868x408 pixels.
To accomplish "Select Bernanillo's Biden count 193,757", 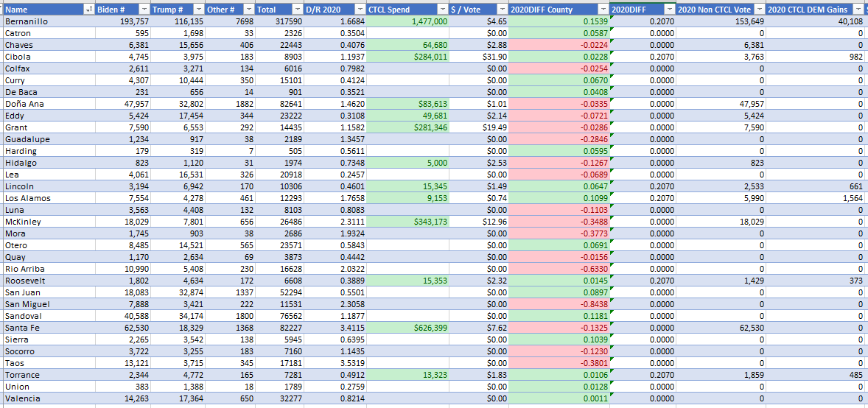I will [x=123, y=21].
